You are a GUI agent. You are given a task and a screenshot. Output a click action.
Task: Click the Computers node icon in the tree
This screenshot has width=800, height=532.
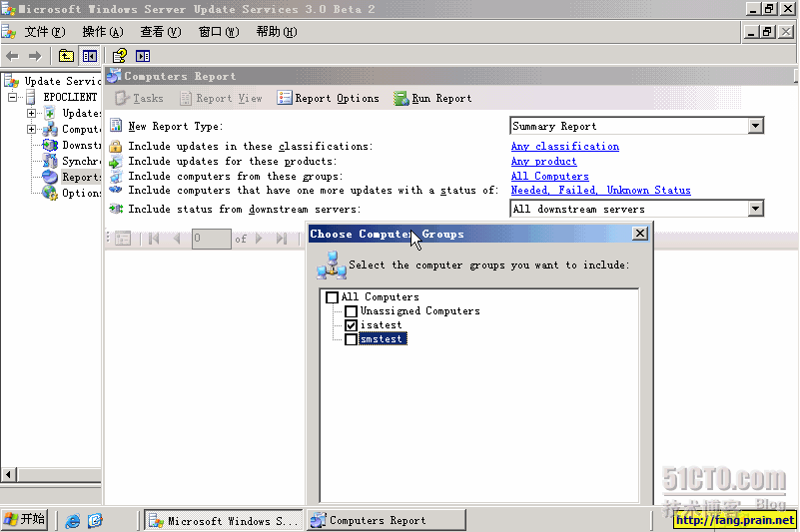[50, 129]
